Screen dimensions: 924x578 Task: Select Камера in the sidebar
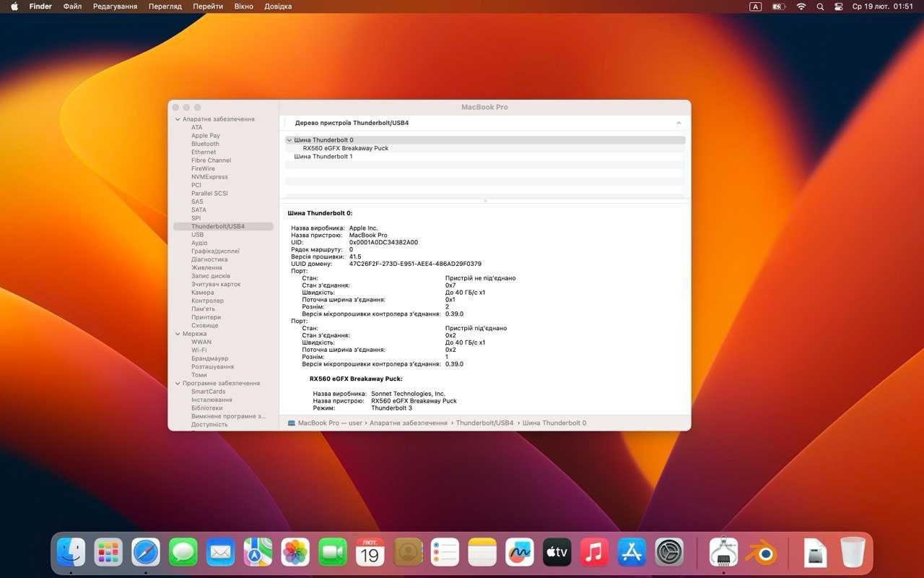tap(202, 293)
